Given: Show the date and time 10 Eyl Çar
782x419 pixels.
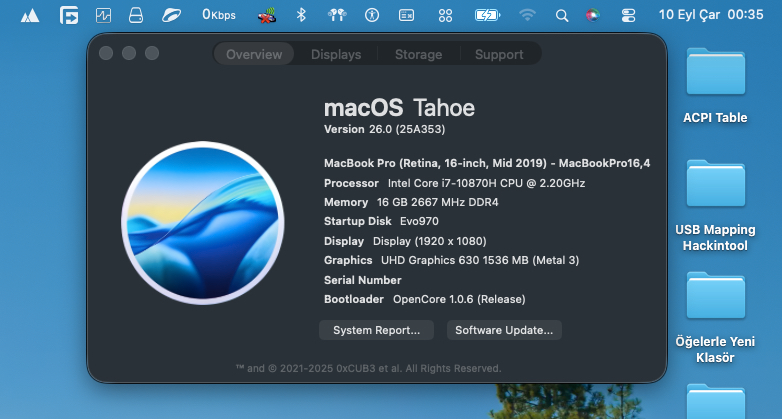Looking at the screenshot, I should (711, 14).
